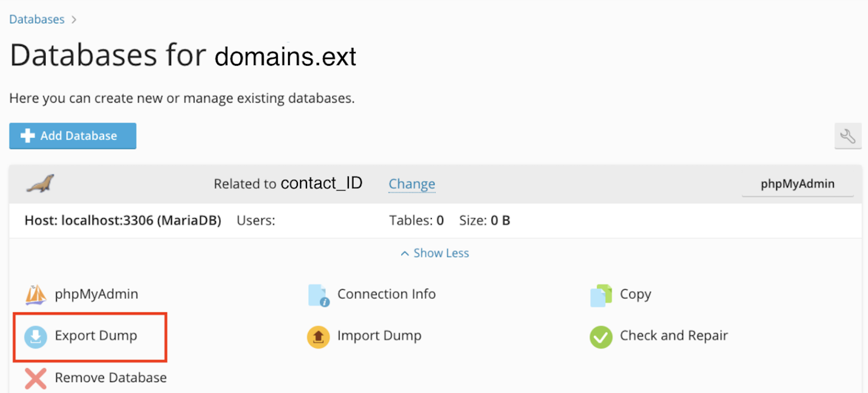Select the Connection Info document icon
Viewport: 868px width, 393px height.
318,294
